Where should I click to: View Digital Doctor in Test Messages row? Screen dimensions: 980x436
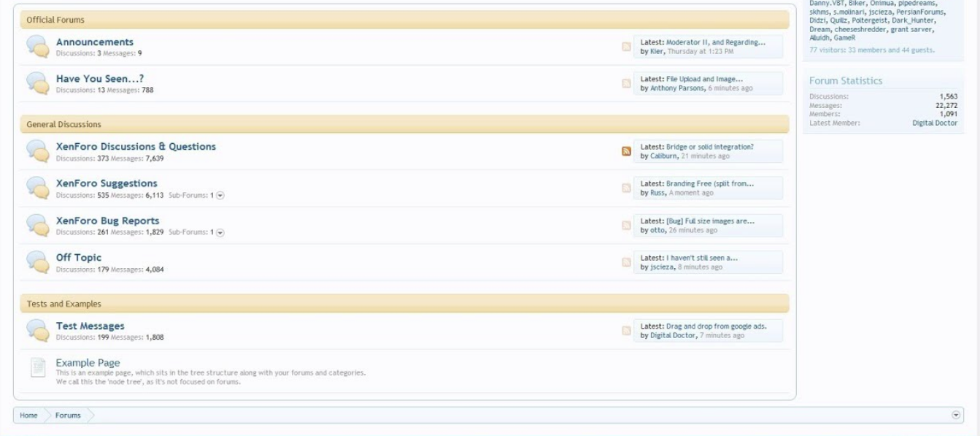point(674,335)
